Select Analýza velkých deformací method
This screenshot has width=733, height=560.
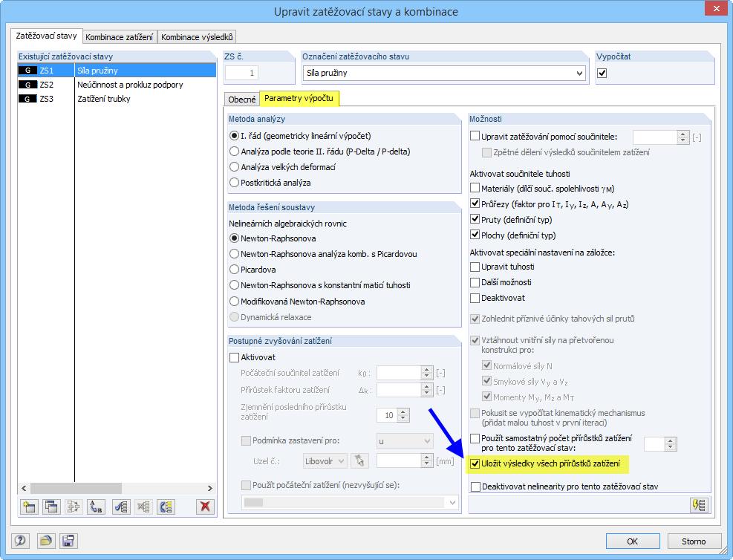(234, 167)
